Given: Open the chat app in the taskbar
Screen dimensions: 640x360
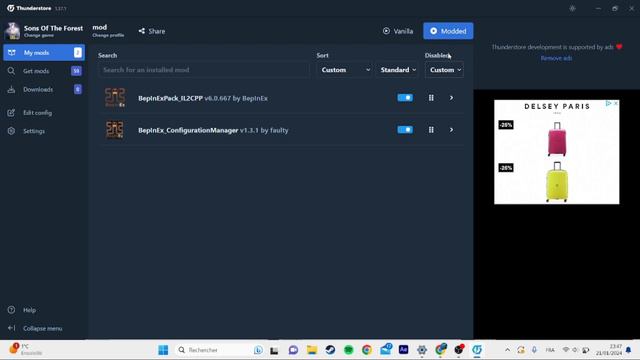Looking at the screenshot, I should tap(293, 350).
